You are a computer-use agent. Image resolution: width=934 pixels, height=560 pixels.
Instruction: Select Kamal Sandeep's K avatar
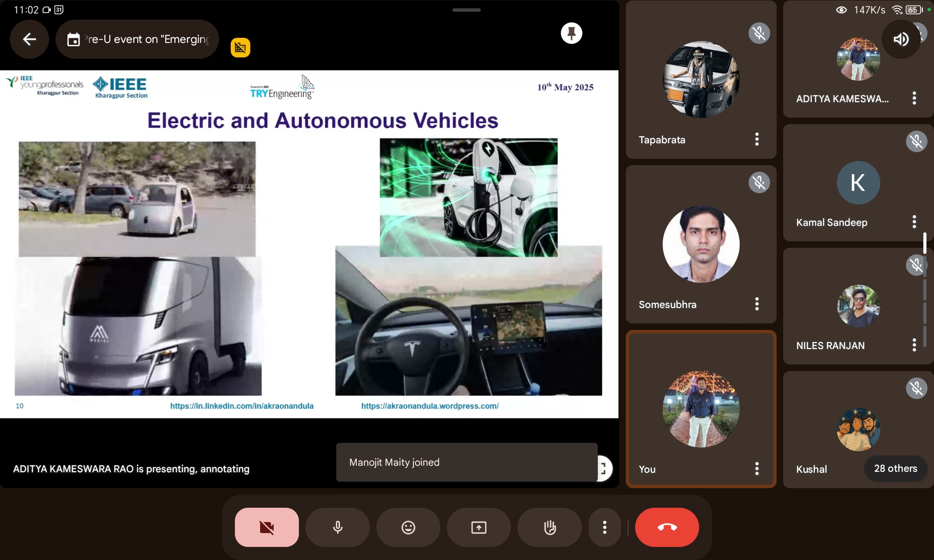858,182
